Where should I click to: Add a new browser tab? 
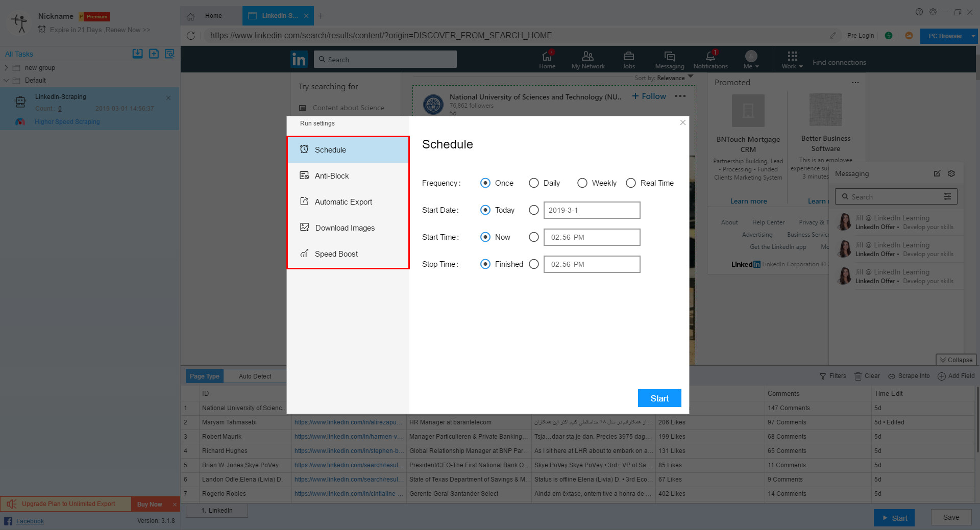(321, 16)
